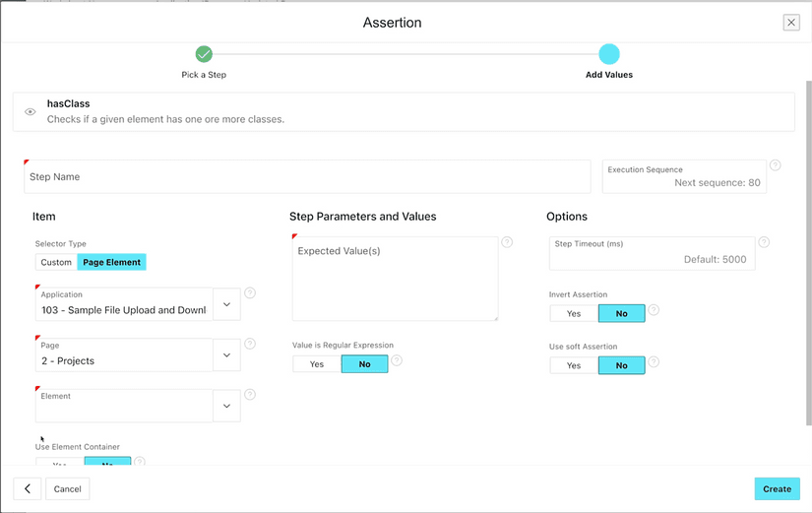This screenshot has width=812, height=513.
Task: Click the eye icon beside hasClass
Action: tap(31, 112)
